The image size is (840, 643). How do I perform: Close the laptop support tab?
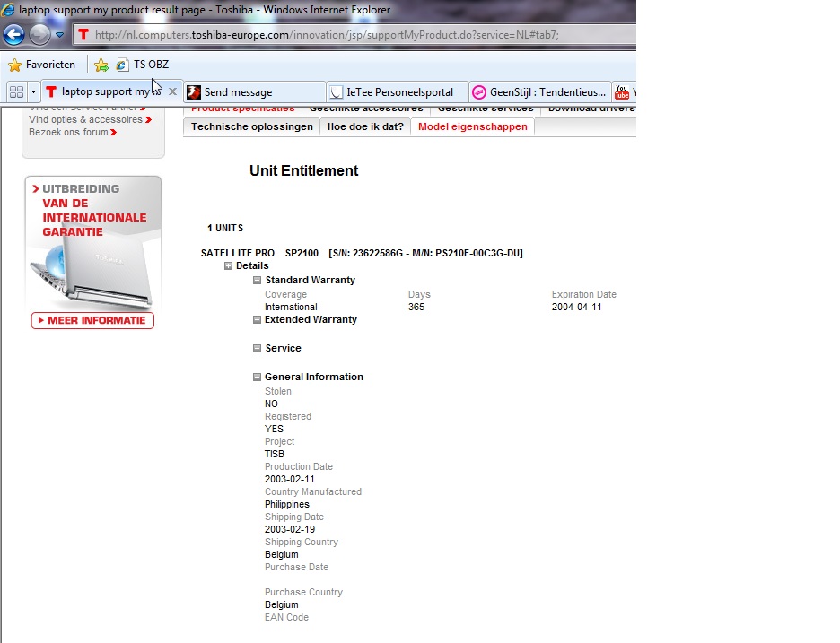[x=172, y=91]
